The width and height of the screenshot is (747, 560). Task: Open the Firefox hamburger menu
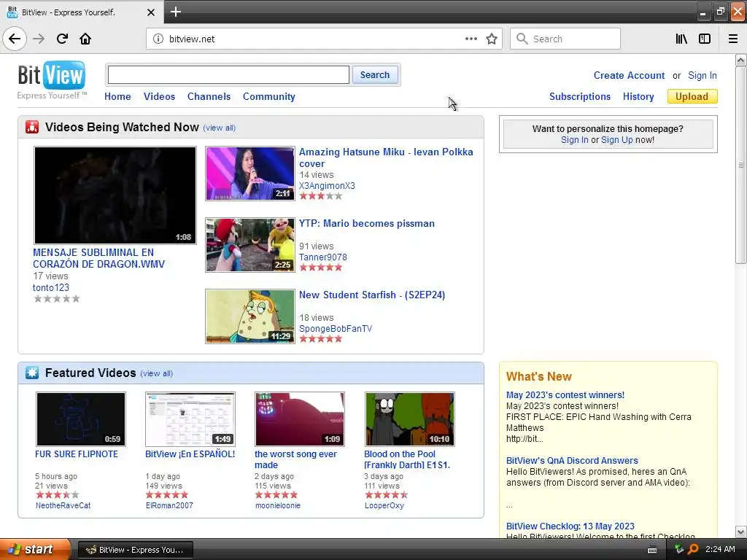coord(733,39)
